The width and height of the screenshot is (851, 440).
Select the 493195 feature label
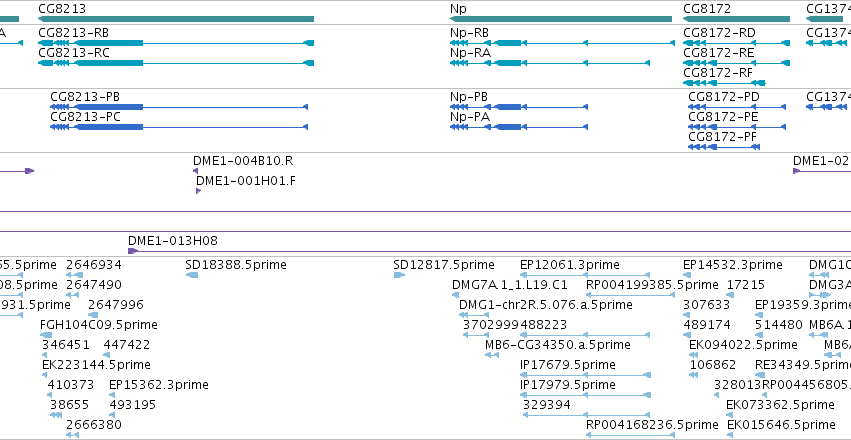pos(133,405)
